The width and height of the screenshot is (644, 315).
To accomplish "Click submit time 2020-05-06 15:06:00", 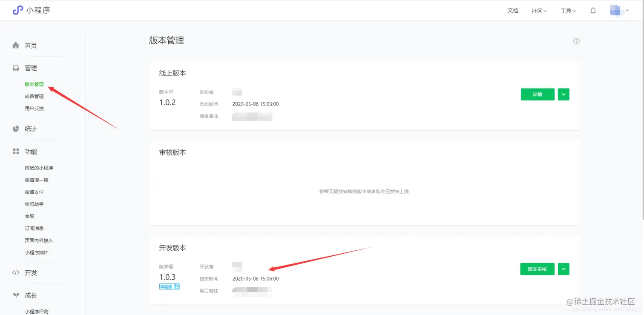I will [256, 279].
